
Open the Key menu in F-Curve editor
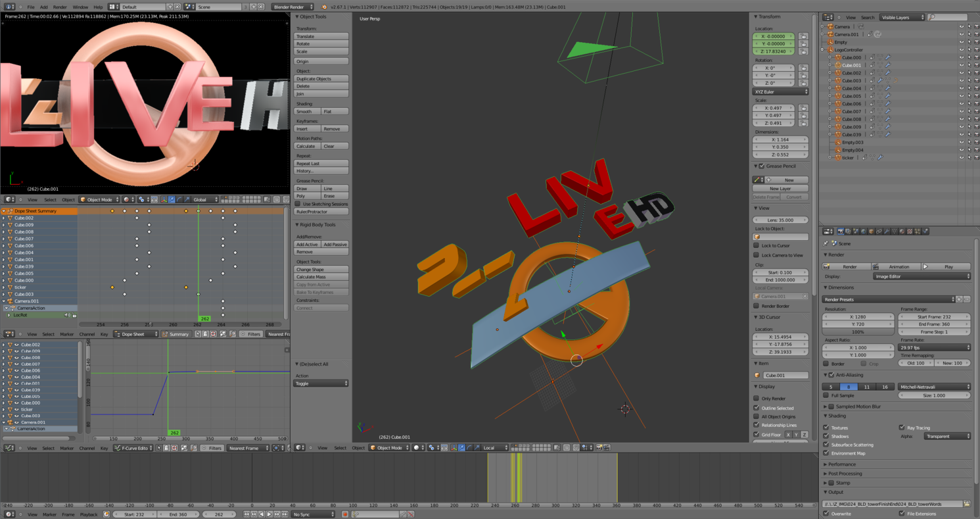click(x=104, y=448)
